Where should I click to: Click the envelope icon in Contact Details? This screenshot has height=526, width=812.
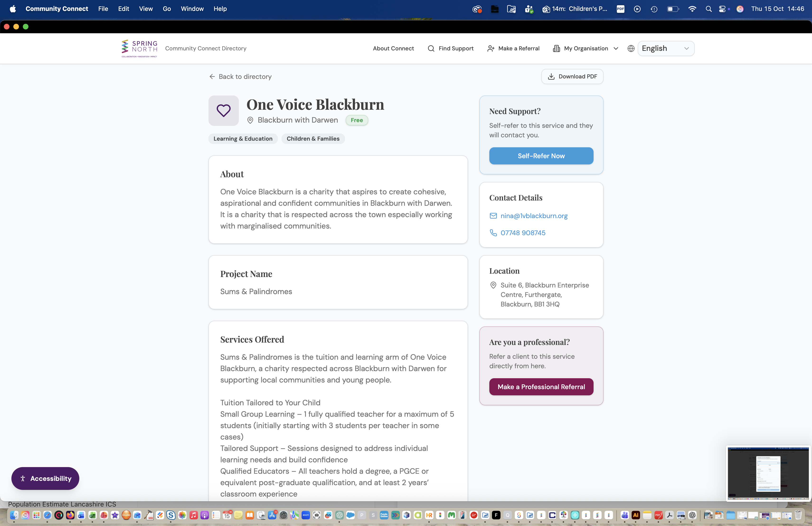point(493,216)
